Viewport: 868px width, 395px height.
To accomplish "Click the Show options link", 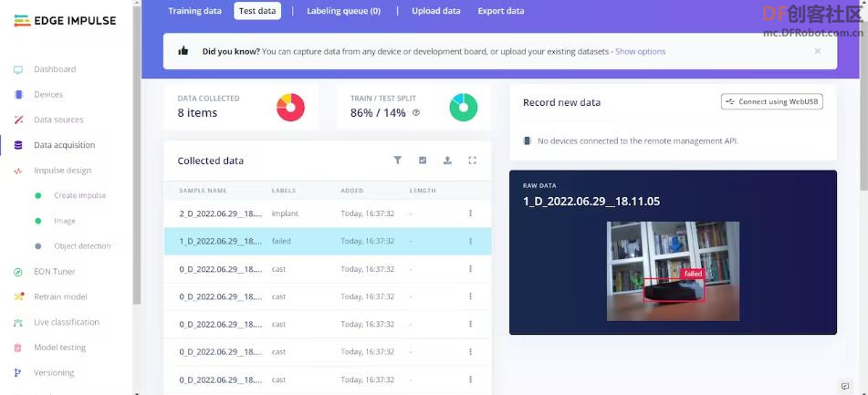I will 641,51.
